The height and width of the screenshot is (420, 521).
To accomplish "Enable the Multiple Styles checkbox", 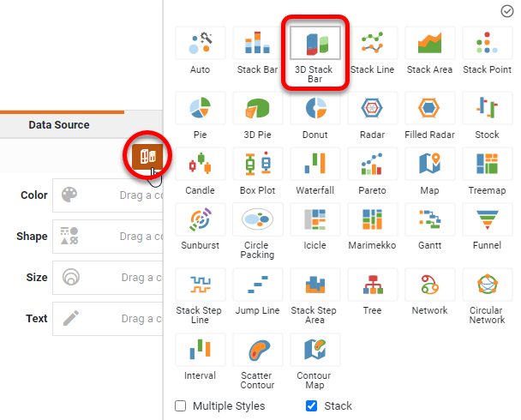I will click(180, 406).
